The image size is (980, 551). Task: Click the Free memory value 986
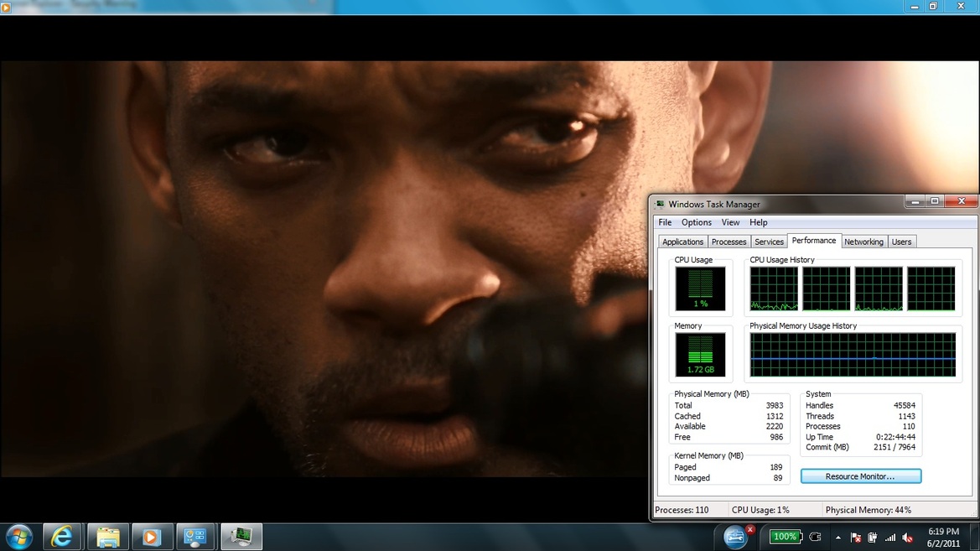(776, 437)
